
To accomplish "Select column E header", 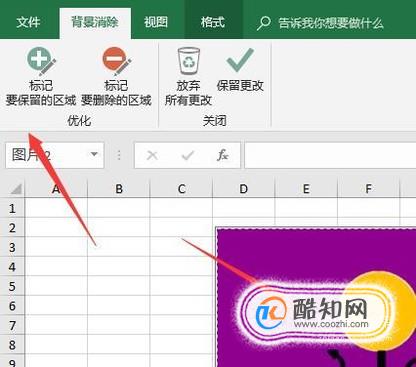I will click(306, 189).
